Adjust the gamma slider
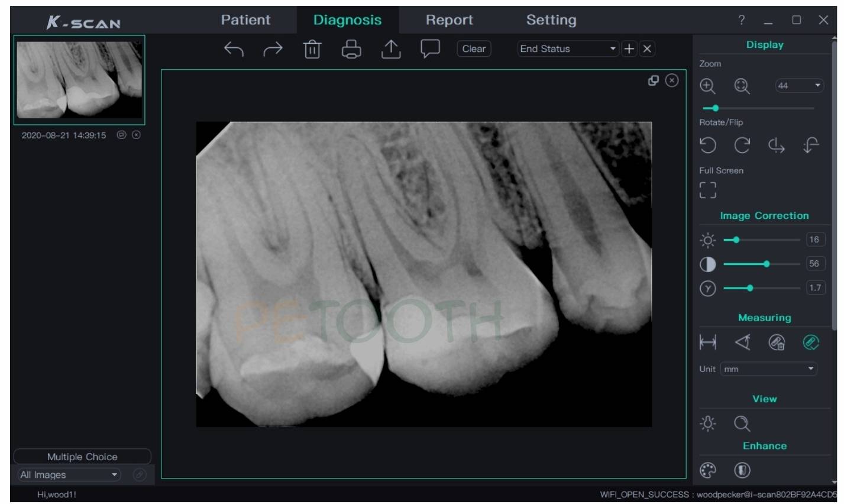This screenshot has width=844, height=504. click(750, 288)
